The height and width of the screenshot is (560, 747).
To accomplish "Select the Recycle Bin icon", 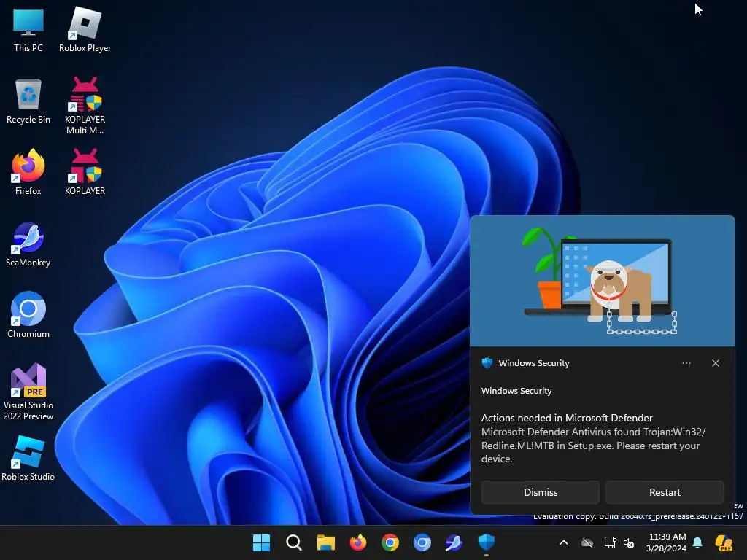I will [x=28, y=101].
